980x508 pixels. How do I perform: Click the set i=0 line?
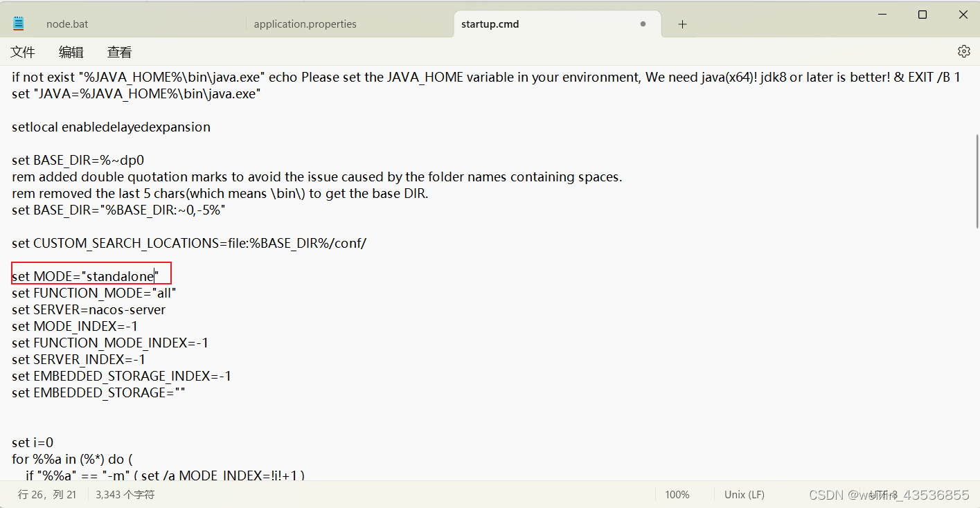pos(33,442)
